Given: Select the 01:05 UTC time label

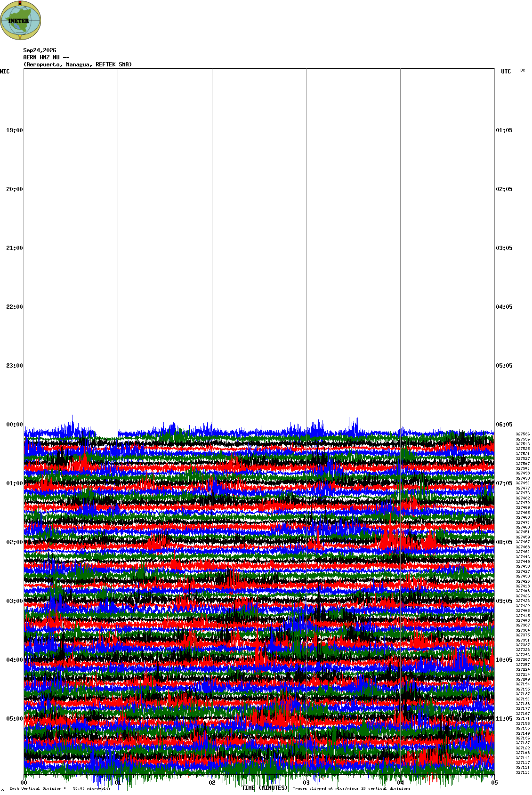Looking at the screenshot, I should tap(504, 130).
